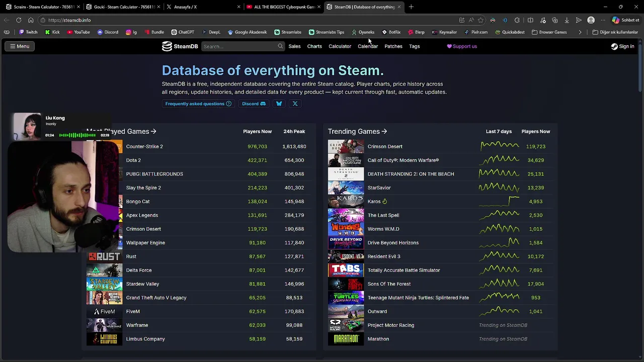Open DeepL bookmark
Screen dimensions: 644x362
point(211,32)
